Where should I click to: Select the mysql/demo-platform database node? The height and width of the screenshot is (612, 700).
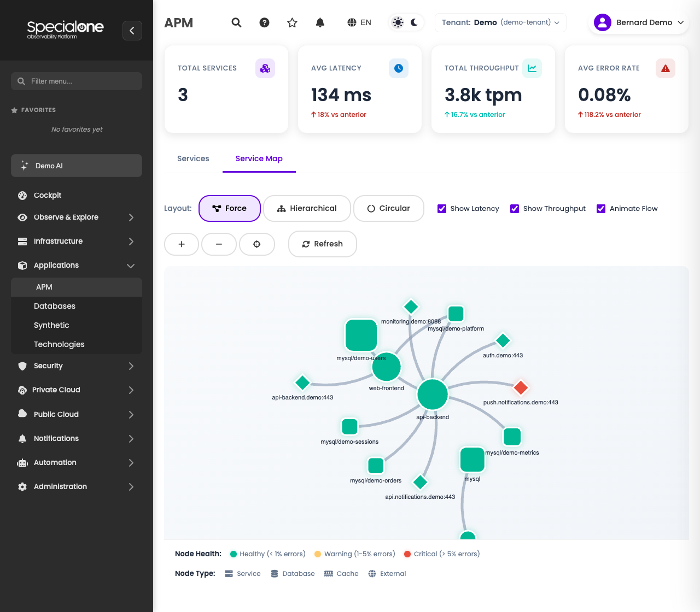[456, 314]
